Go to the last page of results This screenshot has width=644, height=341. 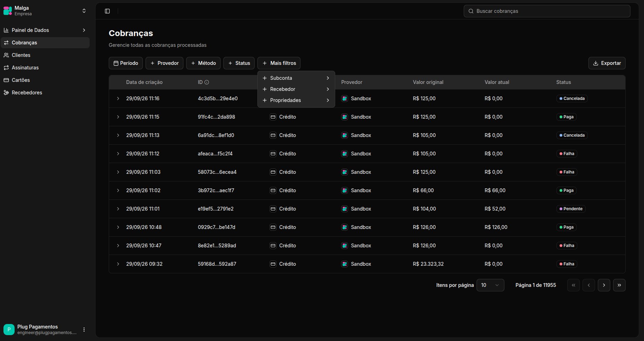pos(619,285)
